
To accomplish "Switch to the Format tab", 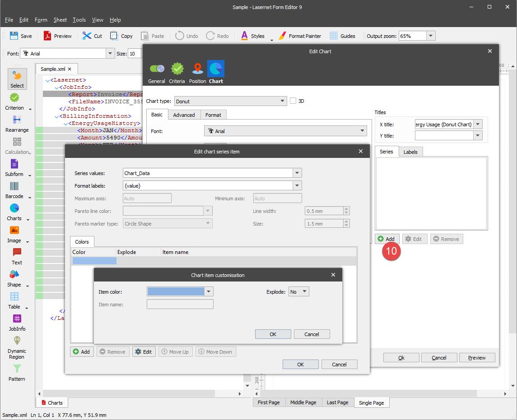I will (213, 115).
